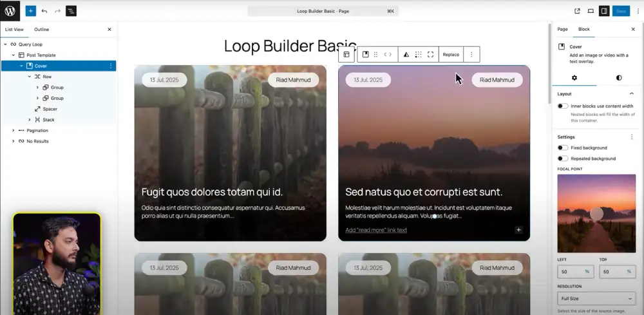644x315 pixels.
Task: Expand the Pagination tree item
Action: coord(13,130)
